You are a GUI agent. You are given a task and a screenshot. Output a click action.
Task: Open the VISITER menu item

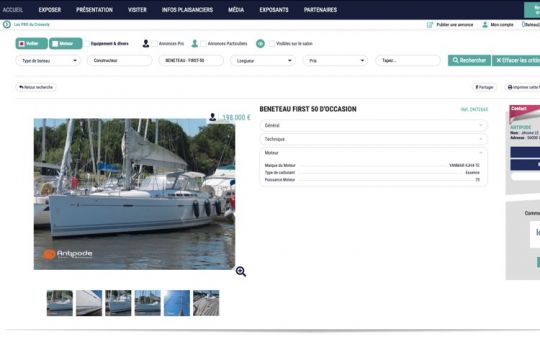(137, 10)
